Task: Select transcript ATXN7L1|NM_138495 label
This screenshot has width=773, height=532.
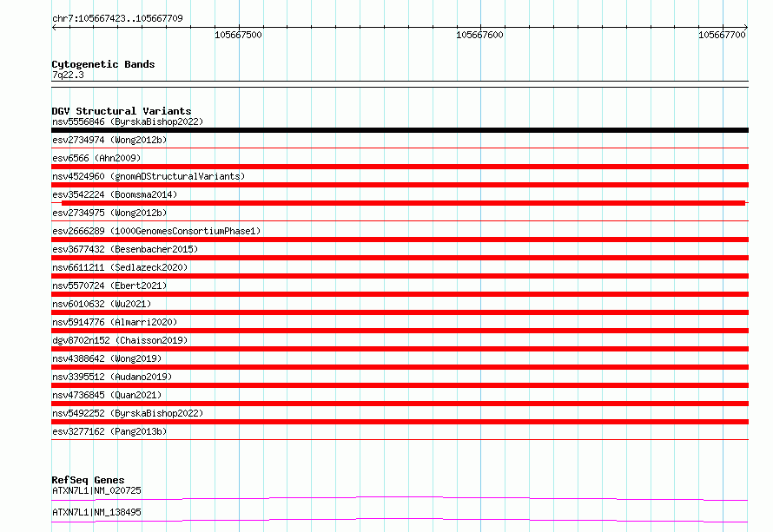Action: point(96,512)
